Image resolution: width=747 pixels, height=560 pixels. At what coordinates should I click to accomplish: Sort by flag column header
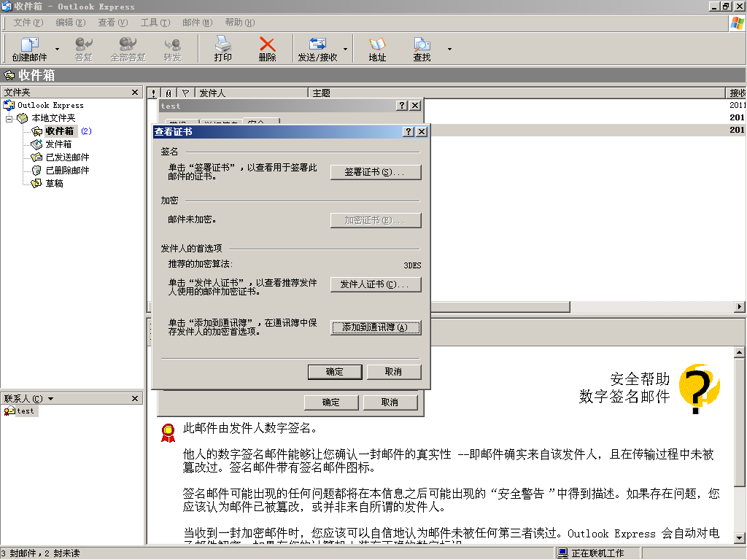click(x=185, y=93)
